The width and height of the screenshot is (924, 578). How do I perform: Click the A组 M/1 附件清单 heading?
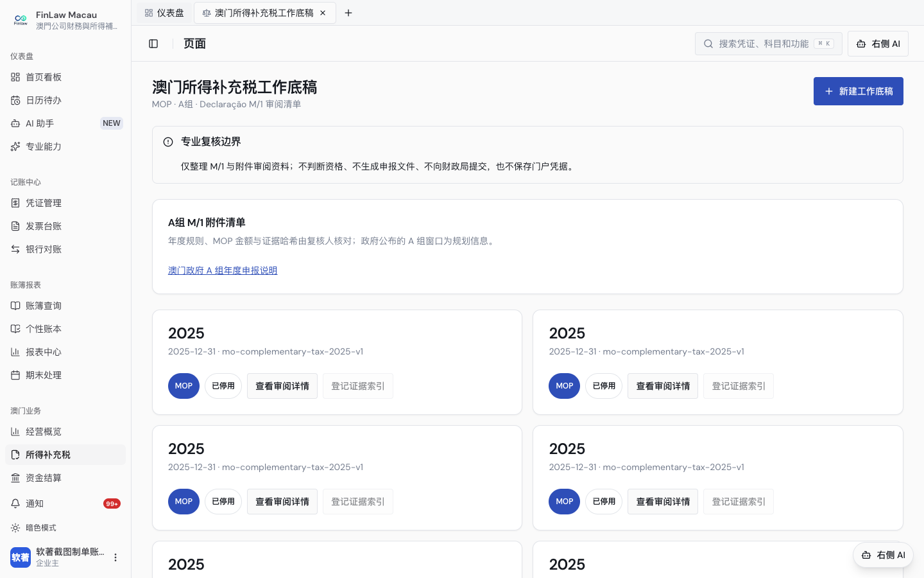(x=207, y=222)
